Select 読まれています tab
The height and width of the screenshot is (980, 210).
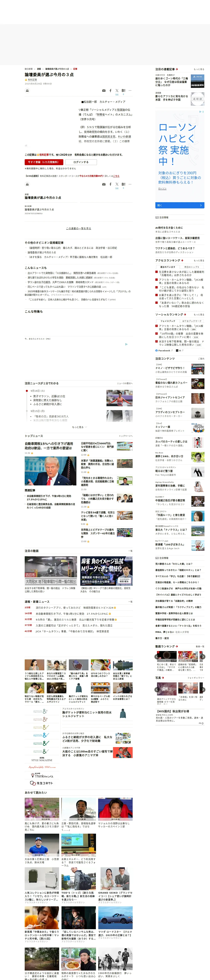[x=168, y=267]
